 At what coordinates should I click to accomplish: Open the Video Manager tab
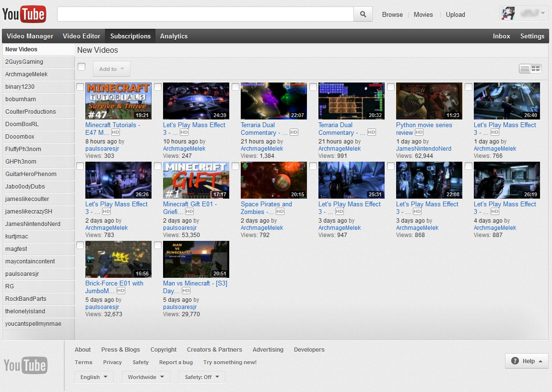tap(30, 36)
